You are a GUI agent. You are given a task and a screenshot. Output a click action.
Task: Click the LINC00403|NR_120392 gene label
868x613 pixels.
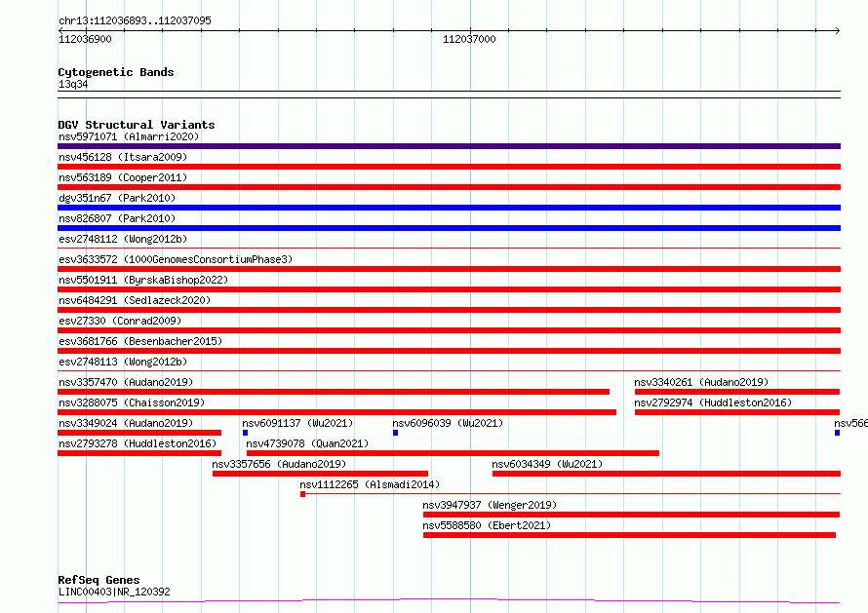pos(114,592)
